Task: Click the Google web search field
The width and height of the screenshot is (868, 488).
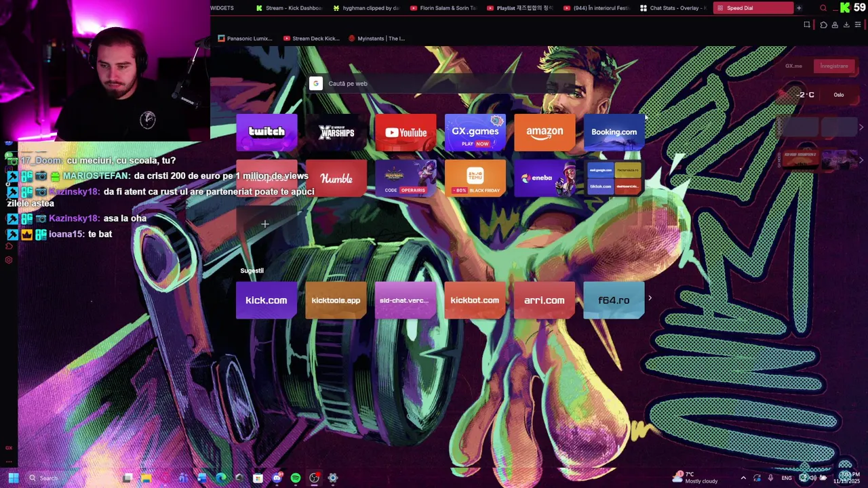Action: click(x=441, y=83)
